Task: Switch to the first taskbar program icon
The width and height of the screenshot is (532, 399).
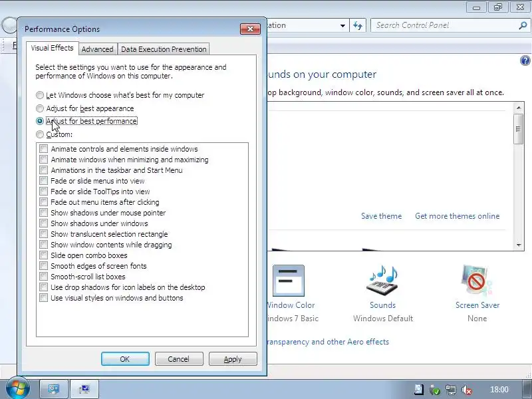Action: coord(54,389)
